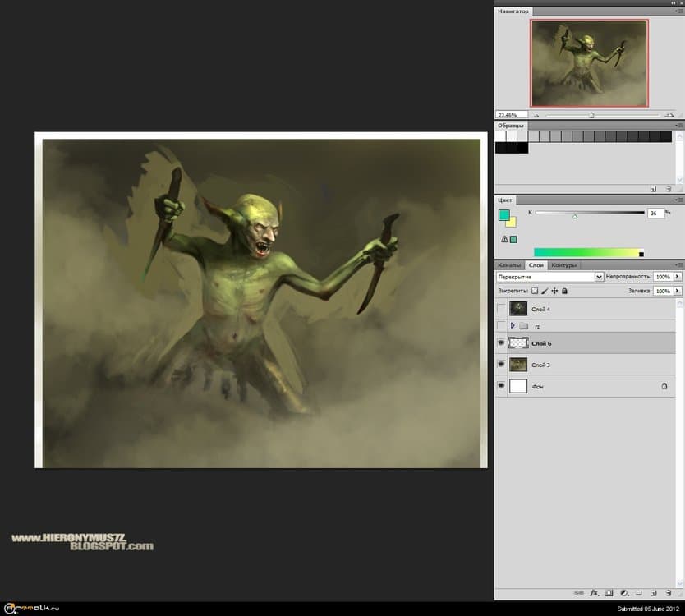Click the Слой 3 layer thumbnail
This screenshot has height=616, width=685.
pos(518,365)
